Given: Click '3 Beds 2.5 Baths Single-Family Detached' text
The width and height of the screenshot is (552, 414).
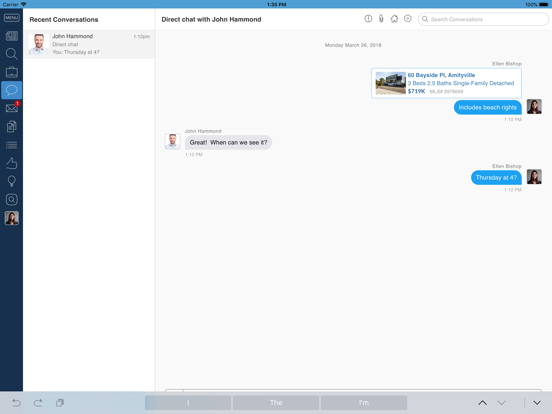Looking at the screenshot, I should point(460,83).
